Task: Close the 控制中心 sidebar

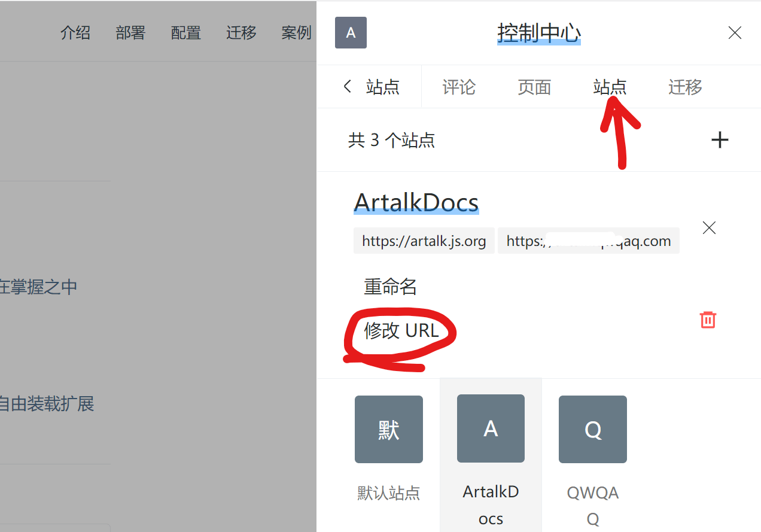Action: 735,33
